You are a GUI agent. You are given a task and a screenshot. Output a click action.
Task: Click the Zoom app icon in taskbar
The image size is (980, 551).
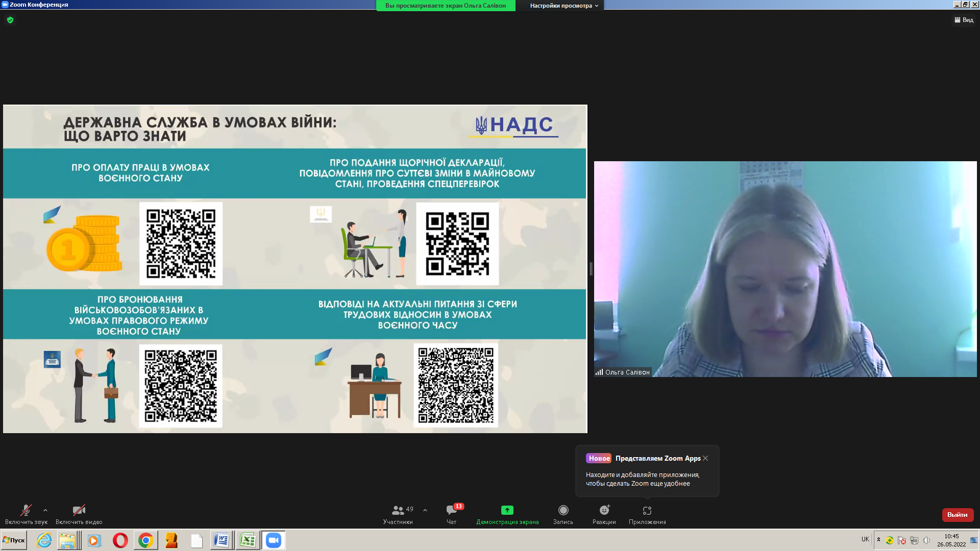[x=274, y=540]
